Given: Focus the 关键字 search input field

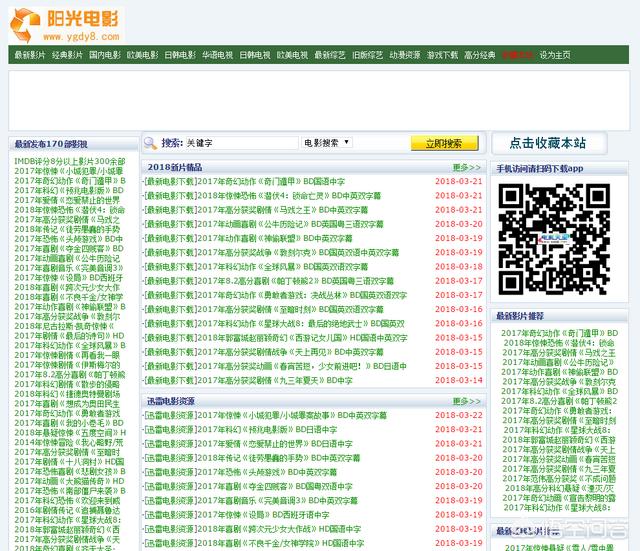Looking at the screenshot, I should 242,143.
